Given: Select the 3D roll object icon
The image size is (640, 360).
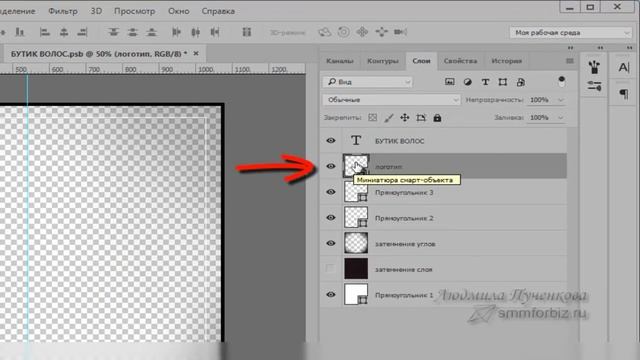Looking at the screenshot, I should tap(344, 32).
